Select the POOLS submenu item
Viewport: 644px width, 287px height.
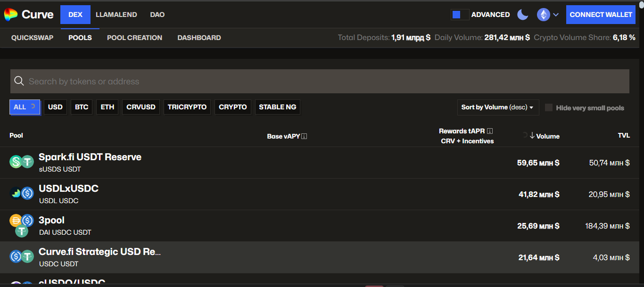[x=80, y=38]
